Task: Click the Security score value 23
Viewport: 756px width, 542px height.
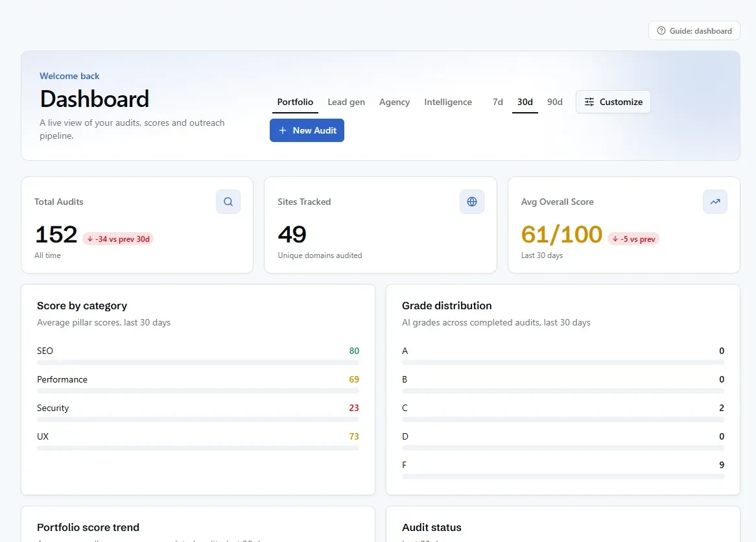Action: coord(354,407)
